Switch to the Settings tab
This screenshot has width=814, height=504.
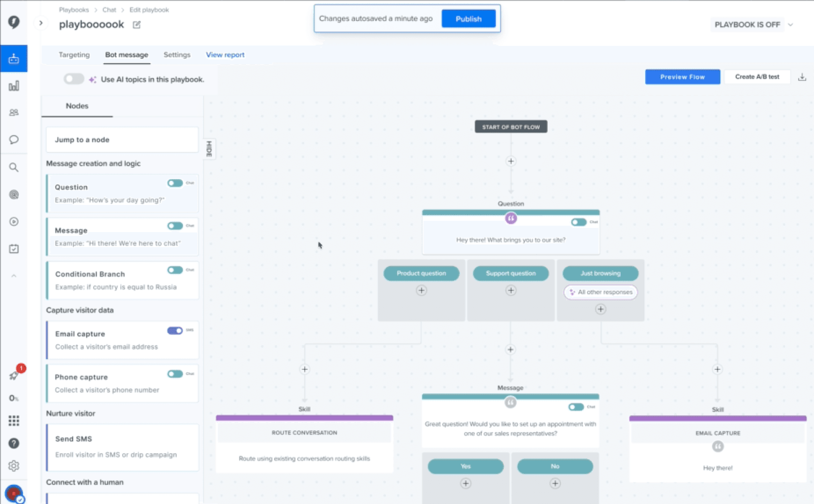click(x=177, y=55)
